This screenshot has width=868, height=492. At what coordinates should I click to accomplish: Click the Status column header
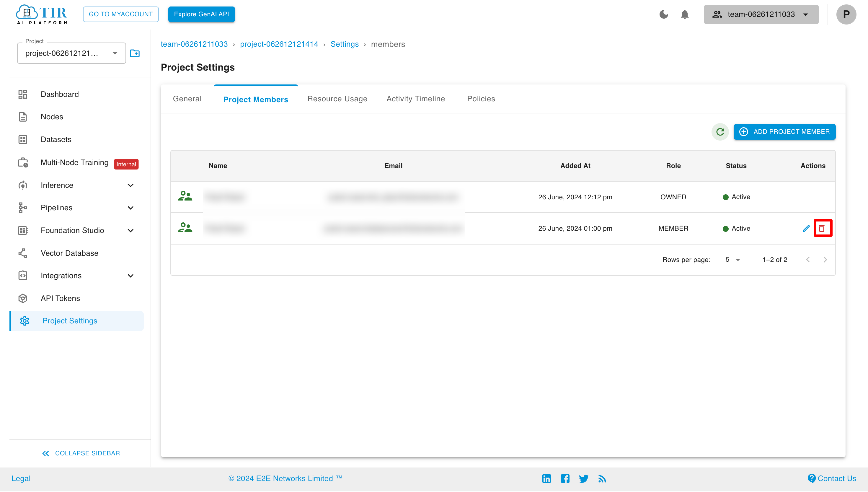point(736,166)
